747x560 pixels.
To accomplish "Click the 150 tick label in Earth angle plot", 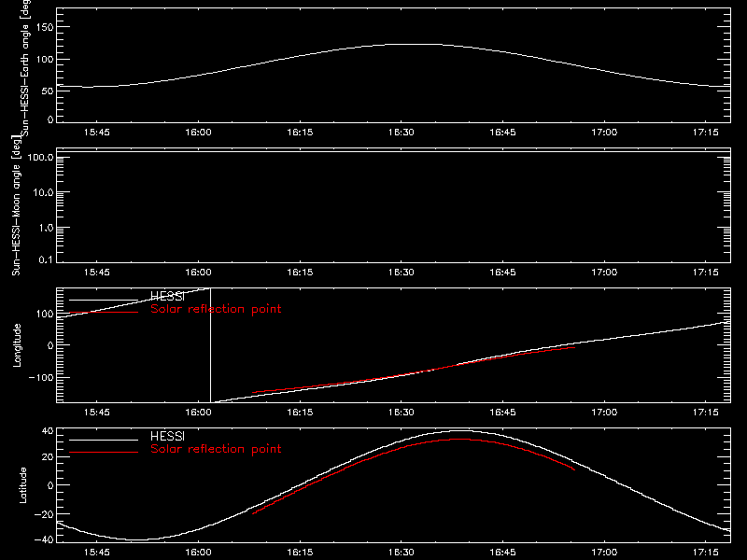I will point(44,27).
